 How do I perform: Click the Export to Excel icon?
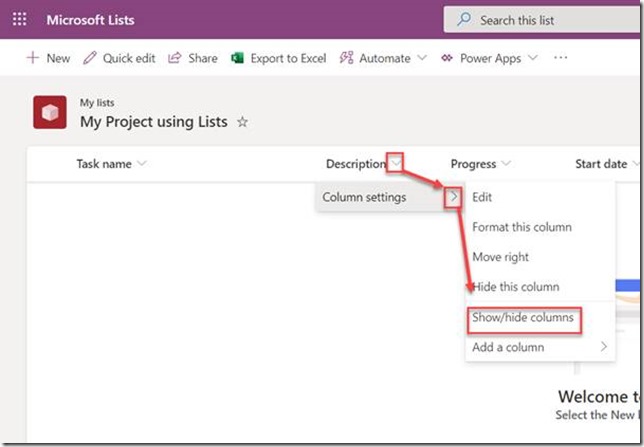point(238,58)
